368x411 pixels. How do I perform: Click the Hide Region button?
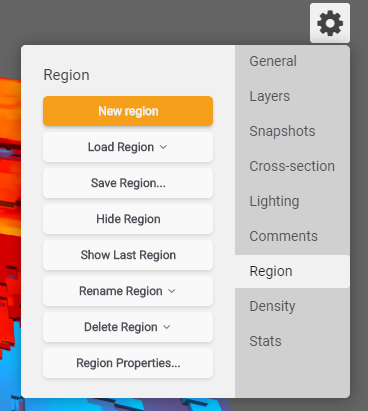128,219
